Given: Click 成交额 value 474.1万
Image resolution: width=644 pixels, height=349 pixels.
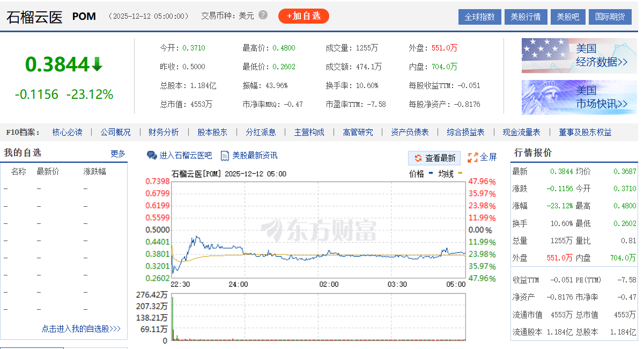Looking at the screenshot, I should point(368,67).
